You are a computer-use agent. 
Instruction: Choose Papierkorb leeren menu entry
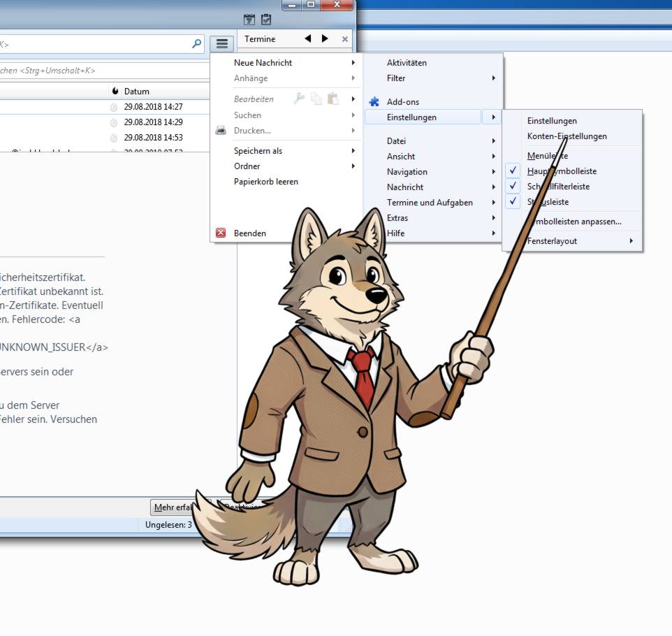click(x=266, y=182)
